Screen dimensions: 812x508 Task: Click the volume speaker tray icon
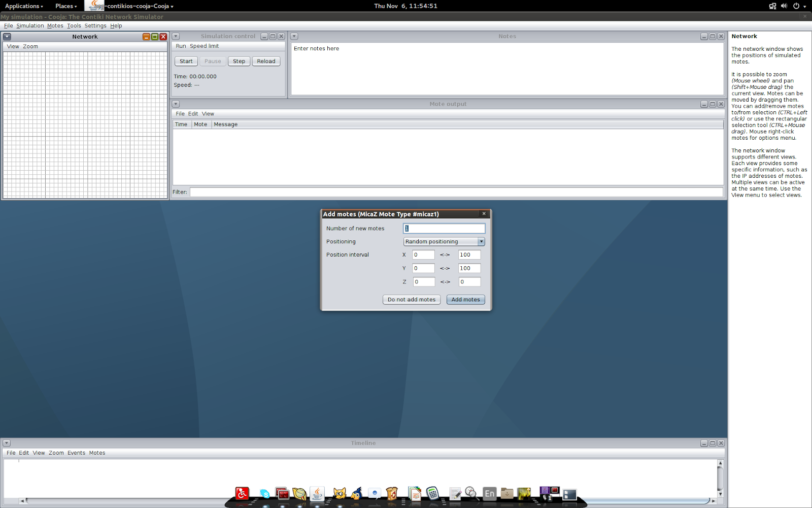point(784,6)
